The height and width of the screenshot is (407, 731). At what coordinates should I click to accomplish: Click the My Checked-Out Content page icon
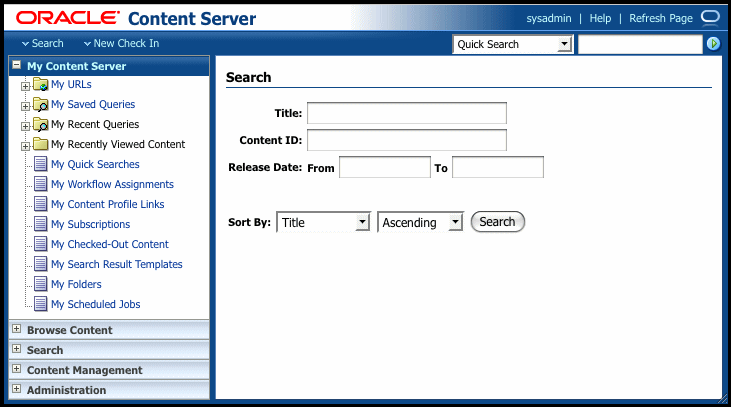41,244
